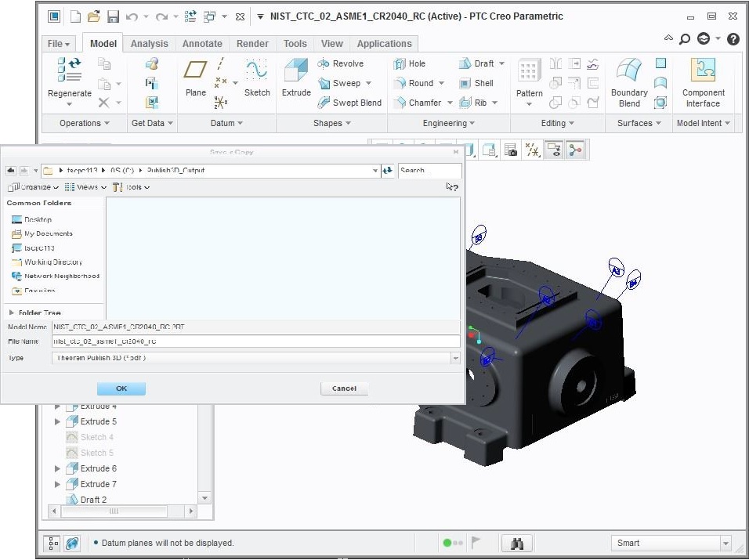Toggle annotation display icon in graphics toolbar
The width and height of the screenshot is (749, 560).
pos(554,150)
